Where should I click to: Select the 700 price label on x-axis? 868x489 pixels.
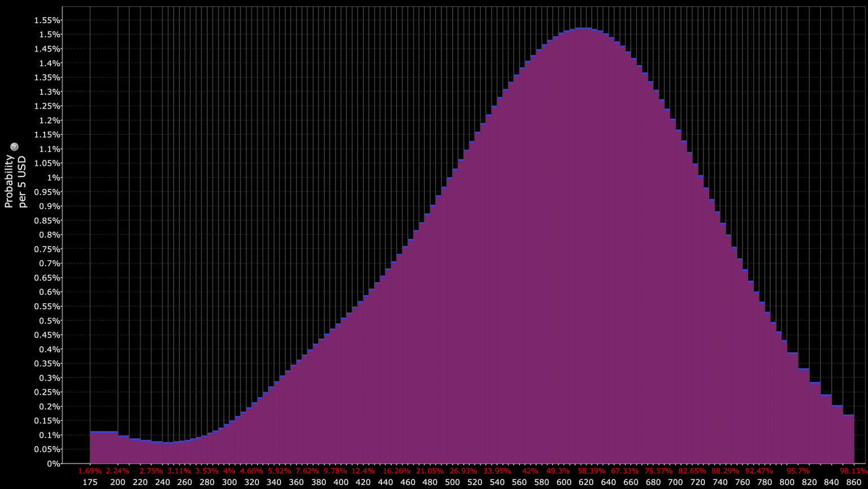pyautogui.click(x=675, y=482)
